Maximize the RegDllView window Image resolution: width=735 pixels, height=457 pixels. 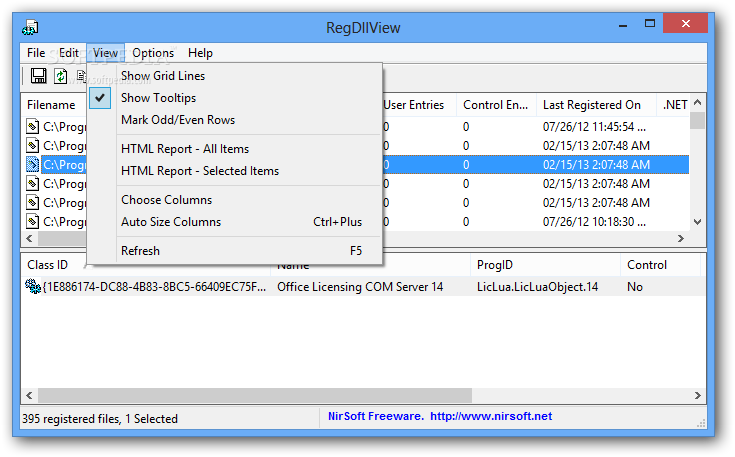pyautogui.click(x=650, y=23)
